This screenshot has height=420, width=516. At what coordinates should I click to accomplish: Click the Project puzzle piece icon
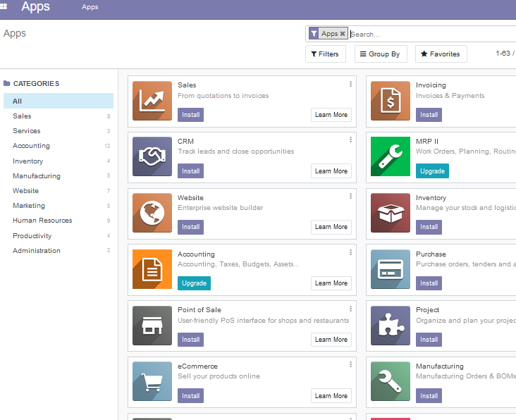point(391,326)
